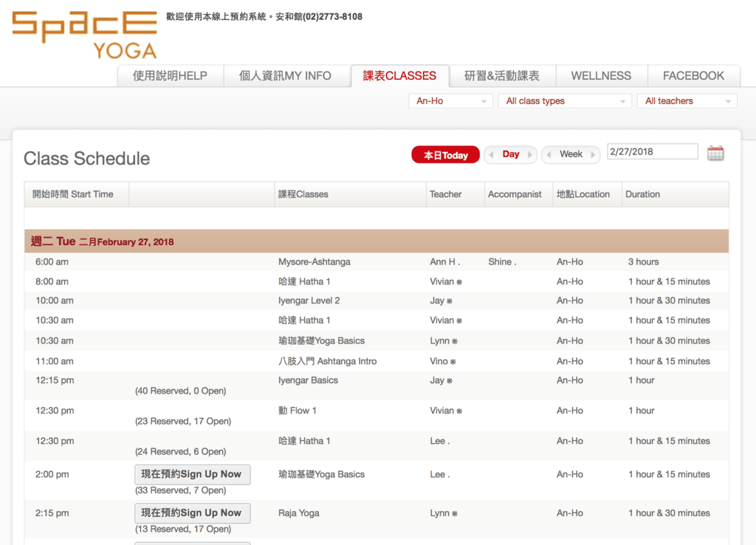
Task: Click the asterisk icon beside Jay at 10:00 am
Action: [x=449, y=301]
